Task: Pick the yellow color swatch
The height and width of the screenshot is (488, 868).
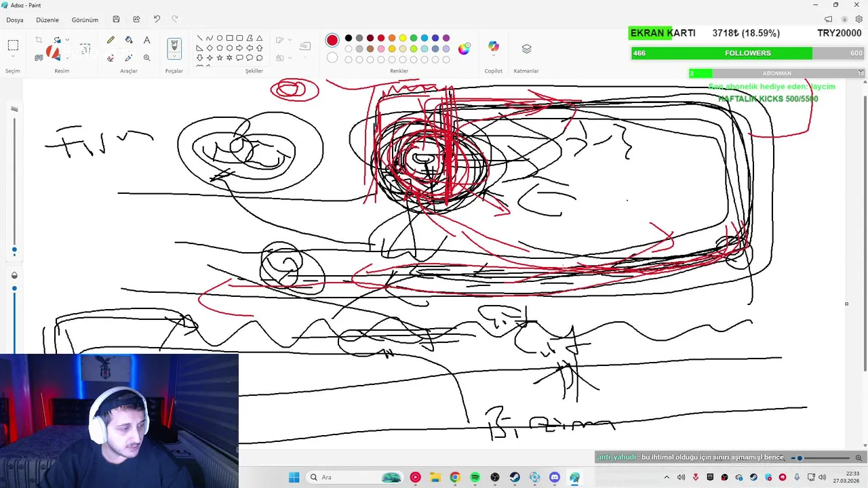Action: coord(403,38)
